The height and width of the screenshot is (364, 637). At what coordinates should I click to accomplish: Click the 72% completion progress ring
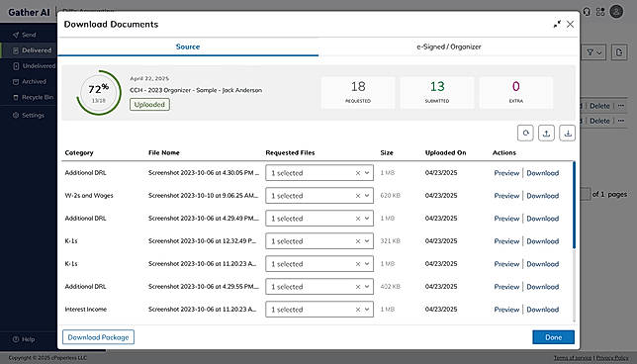click(99, 93)
